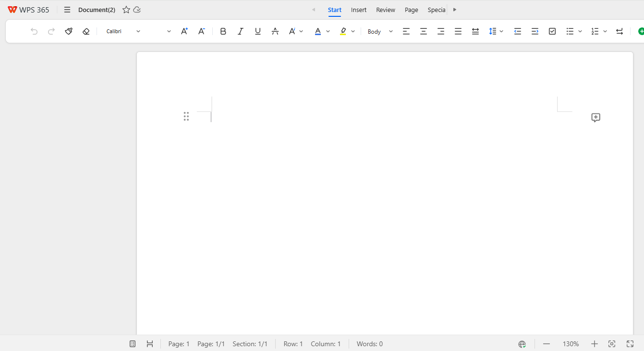Click the WPS 365 logo
The image size is (644, 351).
28,10
